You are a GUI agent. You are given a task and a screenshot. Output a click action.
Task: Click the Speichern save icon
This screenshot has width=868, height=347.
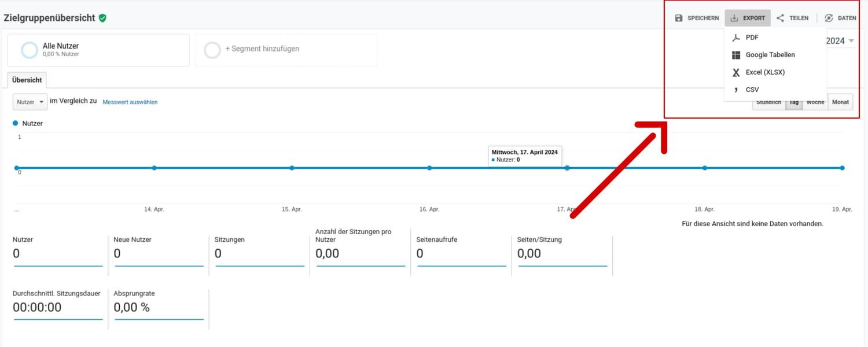(x=678, y=17)
